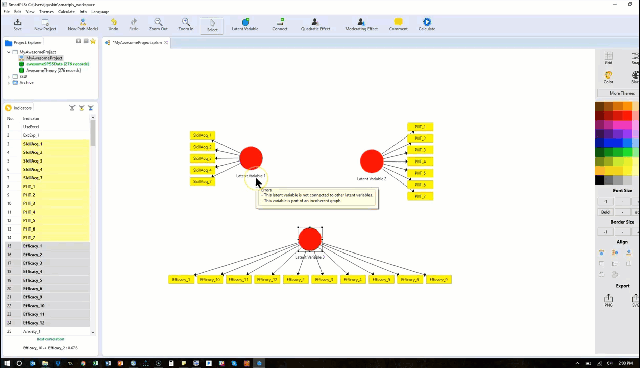
Task: Click the Indicators list scroll down arrow
Action: [x=93, y=333]
